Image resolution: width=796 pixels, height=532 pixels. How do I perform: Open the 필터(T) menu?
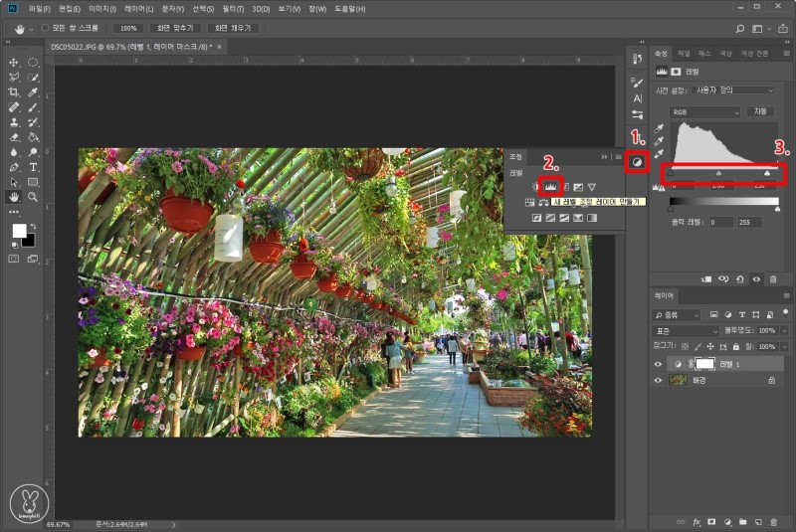coord(232,9)
